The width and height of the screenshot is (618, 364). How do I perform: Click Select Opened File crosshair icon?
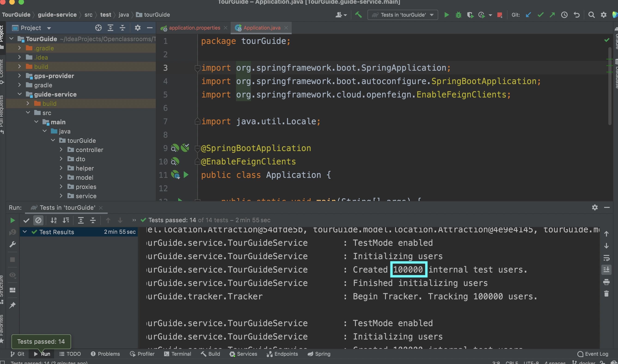[98, 28]
